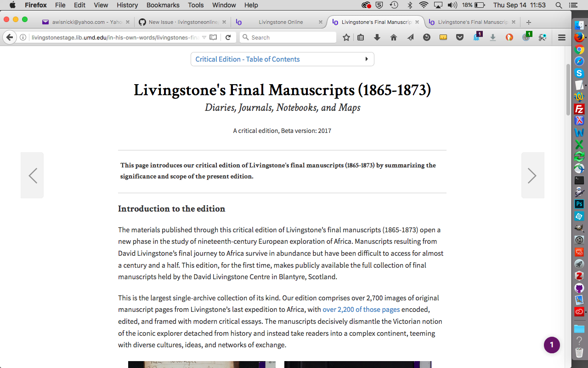The width and height of the screenshot is (588, 368).
Task: Open Terminal from the dock
Action: pyautogui.click(x=579, y=180)
